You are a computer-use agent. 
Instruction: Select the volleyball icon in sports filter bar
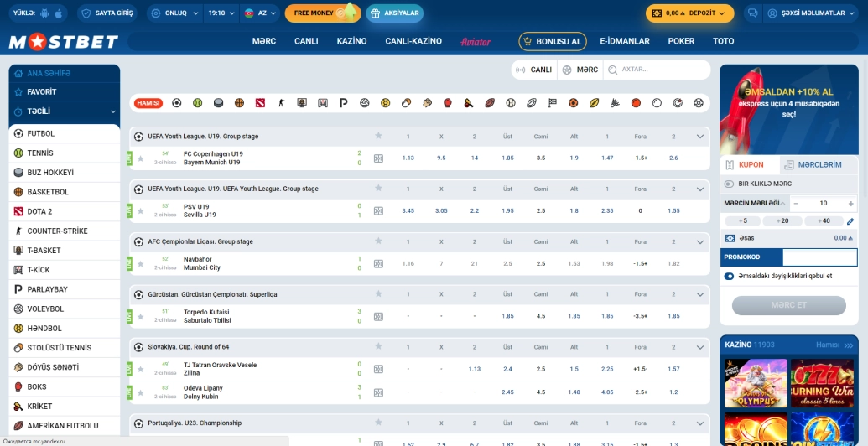pyautogui.click(x=364, y=103)
